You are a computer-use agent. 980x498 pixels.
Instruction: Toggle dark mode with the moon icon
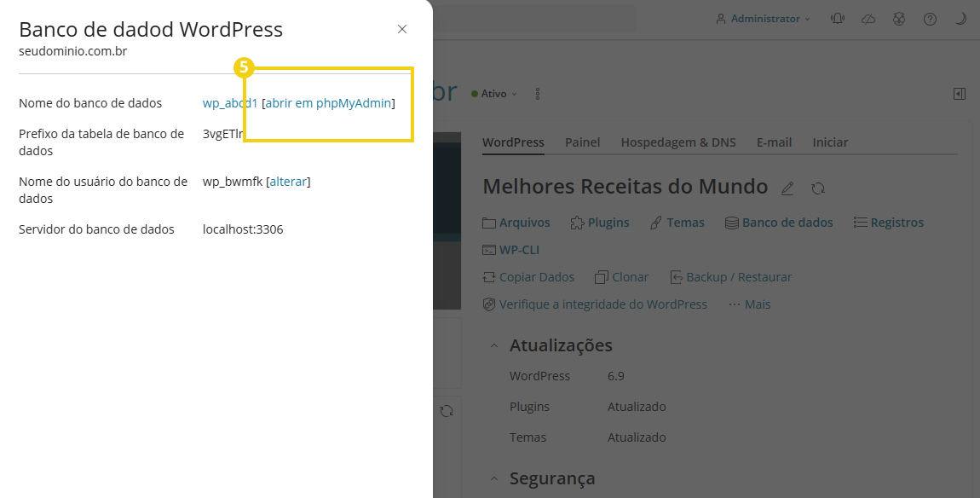point(960,18)
